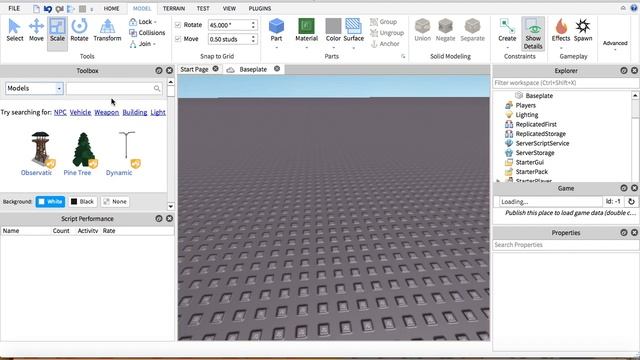Screen dimensions: 640x360
Task: Set Toolbox background to None
Action: pyautogui.click(x=115, y=202)
